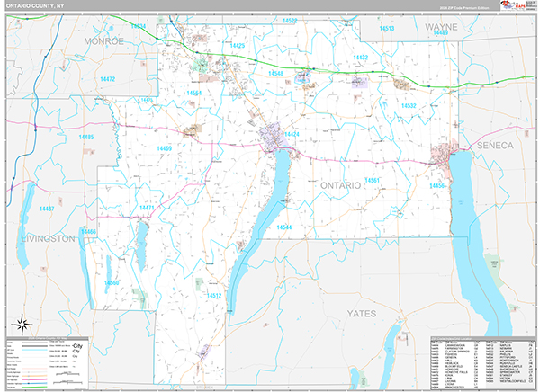Click ZIP code label 14564
This screenshot has height=392, width=540.
193,93
